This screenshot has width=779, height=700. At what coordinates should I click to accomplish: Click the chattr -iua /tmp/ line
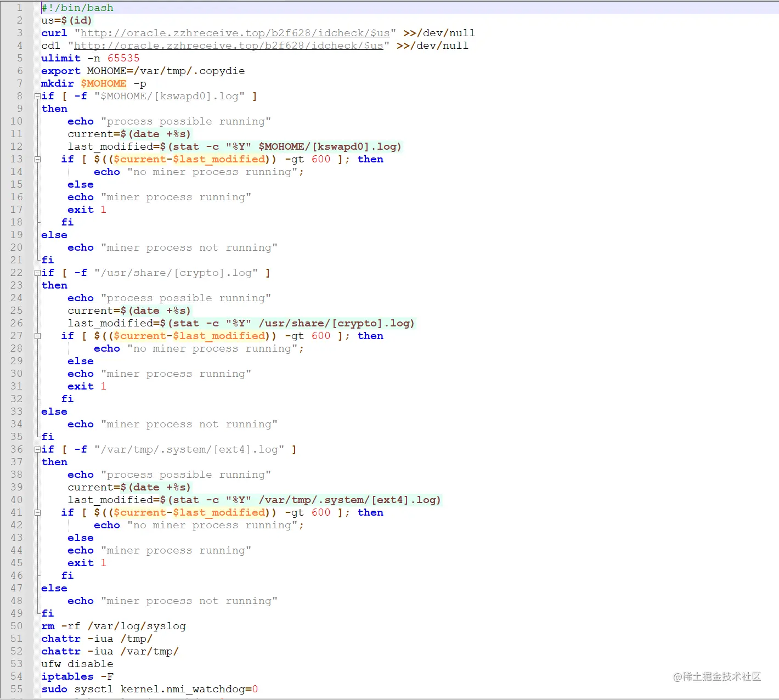click(x=97, y=639)
